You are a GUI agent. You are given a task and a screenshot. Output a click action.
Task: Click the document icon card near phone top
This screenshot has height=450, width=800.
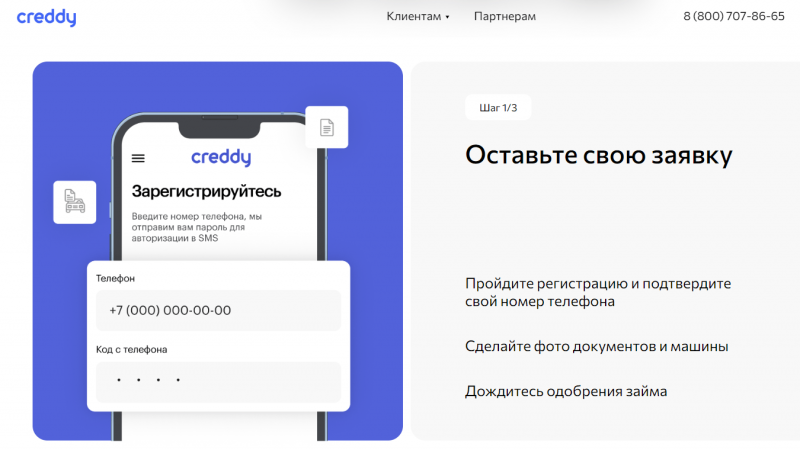pos(327,127)
